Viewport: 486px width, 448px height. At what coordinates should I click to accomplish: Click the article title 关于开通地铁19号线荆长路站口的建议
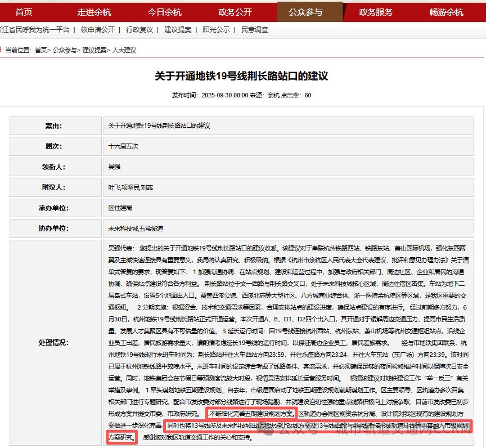click(242, 76)
